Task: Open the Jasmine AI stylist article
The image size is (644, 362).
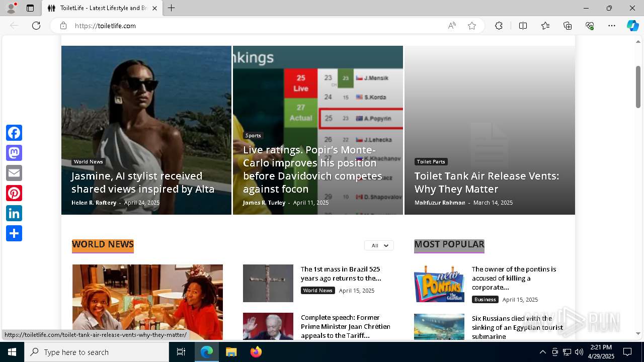Action: point(143,183)
